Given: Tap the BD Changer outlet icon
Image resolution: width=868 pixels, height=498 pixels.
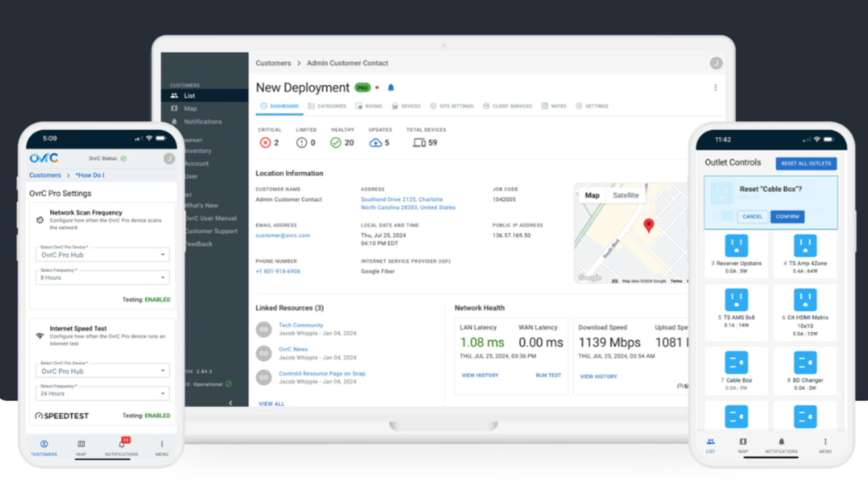Looking at the screenshot, I should [x=805, y=362].
